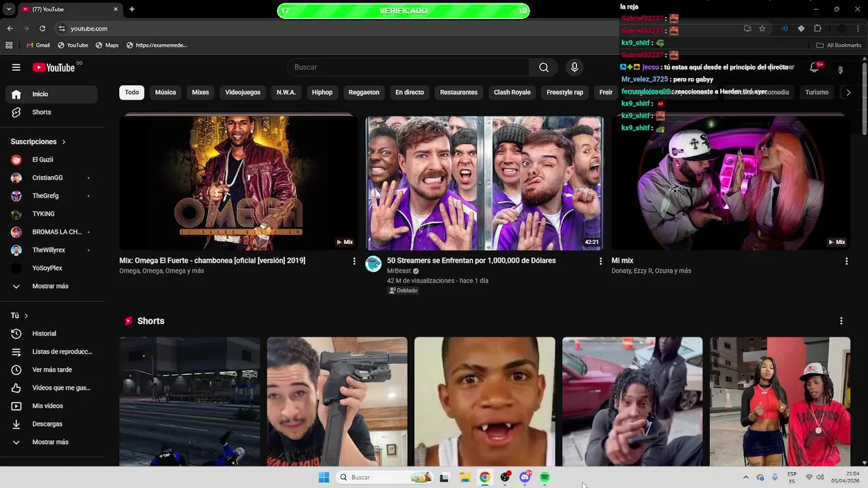The width and height of the screenshot is (868, 488).
Task: Expand more subscriptions with Mostrar más
Action: [52, 286]
